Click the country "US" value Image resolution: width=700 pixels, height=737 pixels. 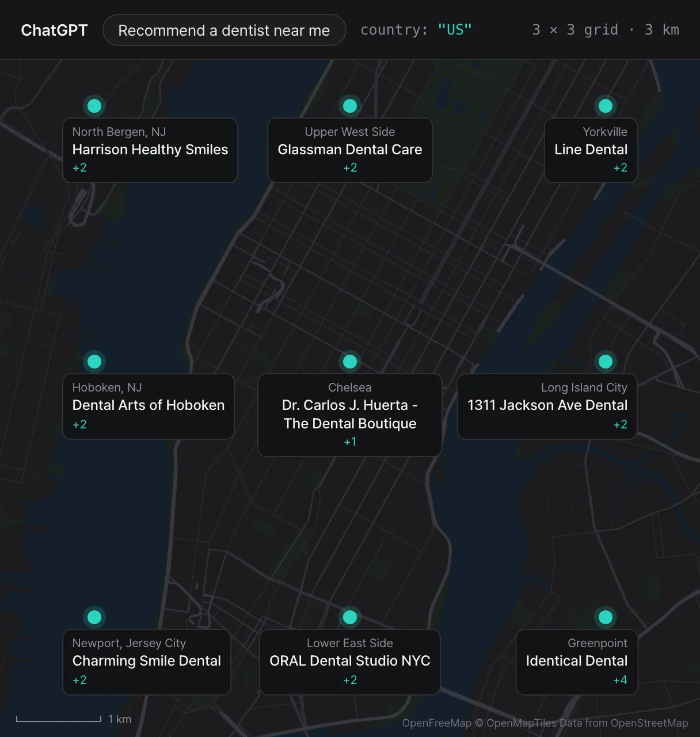455,29
